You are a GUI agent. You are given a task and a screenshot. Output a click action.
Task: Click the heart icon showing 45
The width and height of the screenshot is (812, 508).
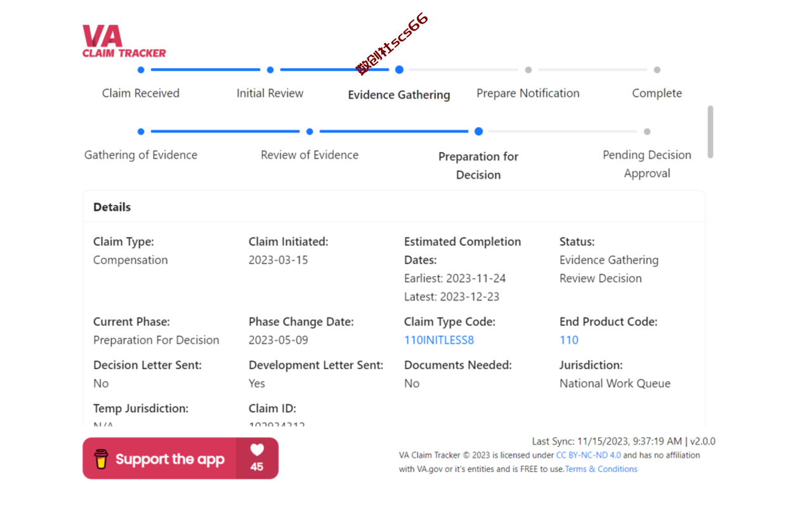point(257,450)
